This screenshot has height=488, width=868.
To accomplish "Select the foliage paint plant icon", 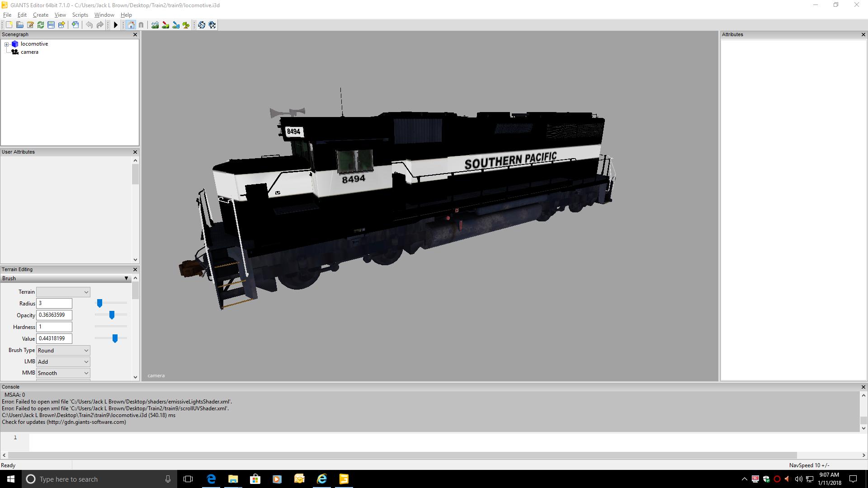I will tap(186, 25).
